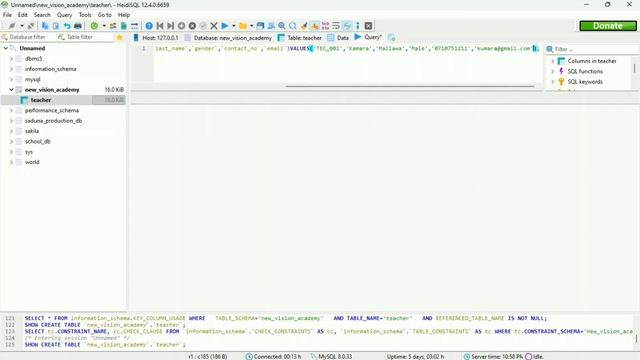This screenshot has height=360, width=640.
Task: Select the world database
Action: [x=32, y=162]
